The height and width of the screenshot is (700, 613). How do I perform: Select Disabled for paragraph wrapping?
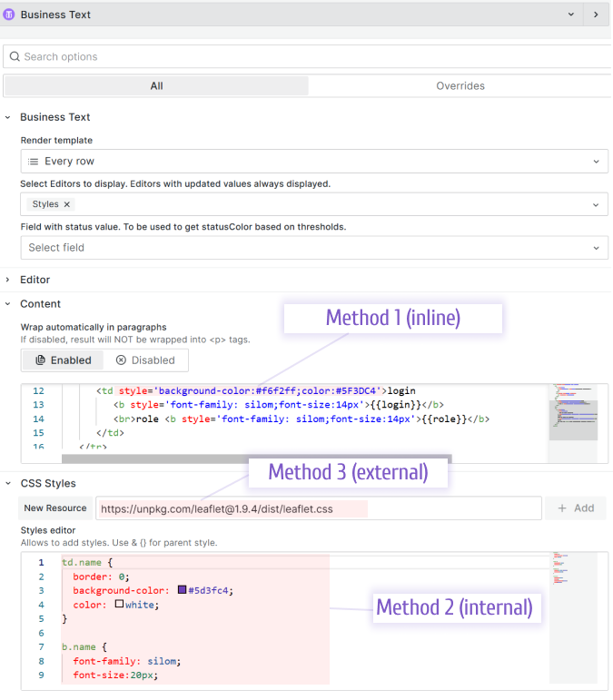pos(145,360)
